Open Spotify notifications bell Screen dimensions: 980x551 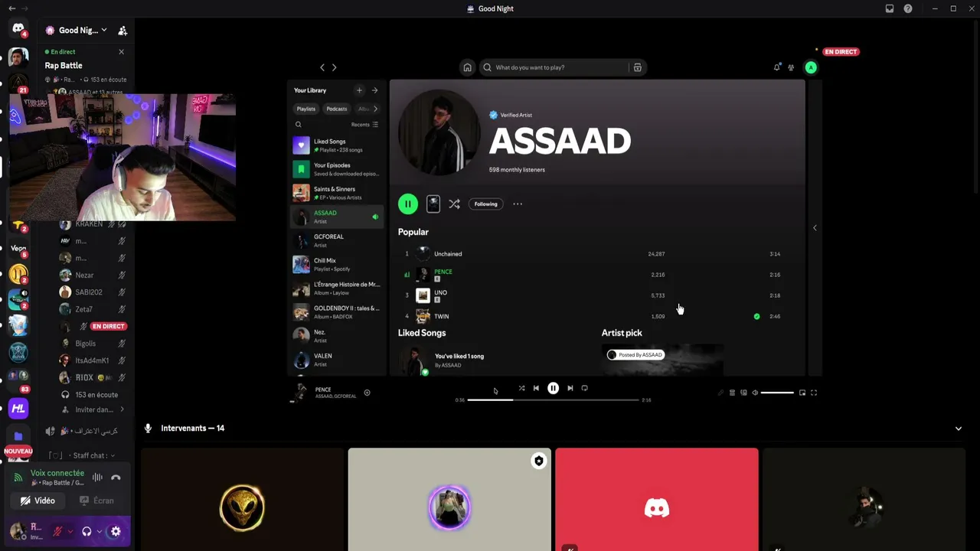[x=776, y=67]
